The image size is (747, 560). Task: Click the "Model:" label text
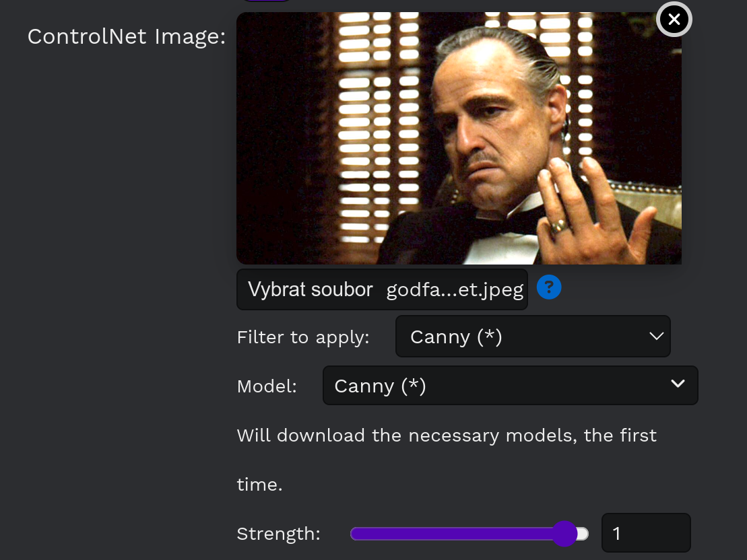267,386
